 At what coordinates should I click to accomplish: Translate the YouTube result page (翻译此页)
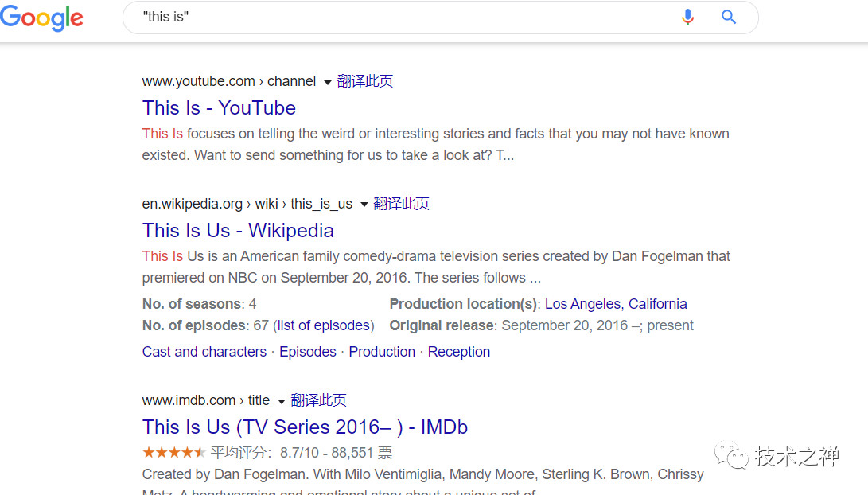coord(365,81)
